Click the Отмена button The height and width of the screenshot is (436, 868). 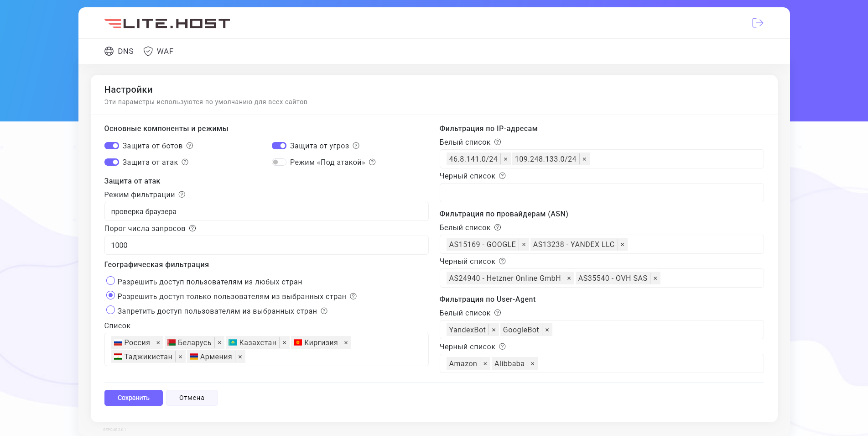coord(192,398)
